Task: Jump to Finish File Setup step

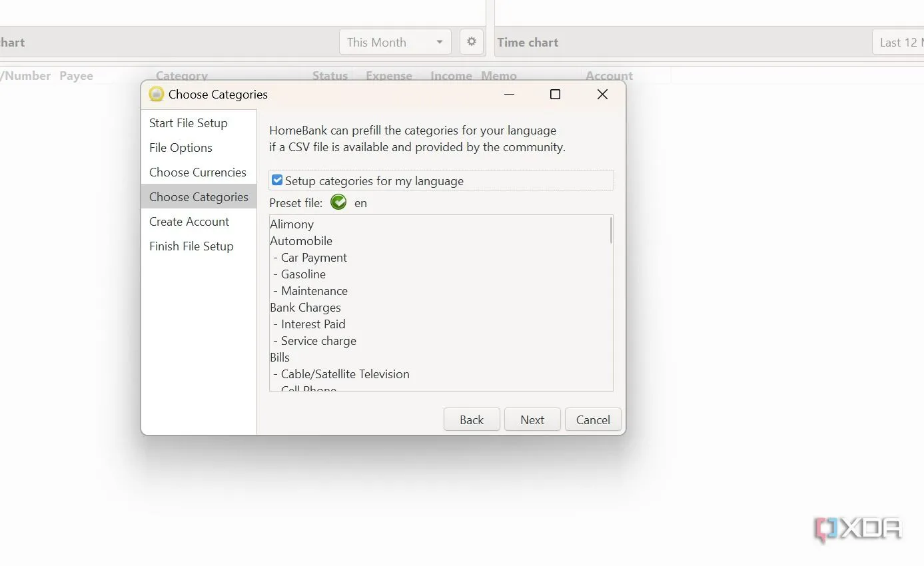Action: (191, 246)
